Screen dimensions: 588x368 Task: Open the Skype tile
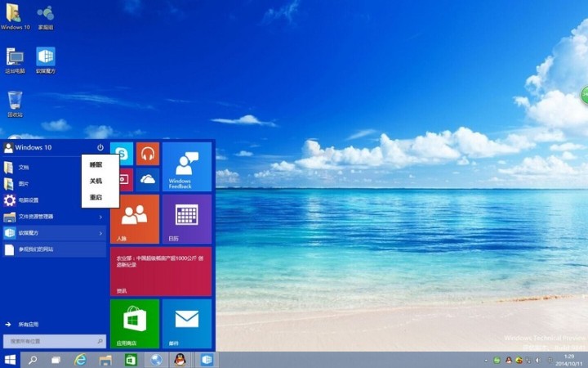[122, 154]
